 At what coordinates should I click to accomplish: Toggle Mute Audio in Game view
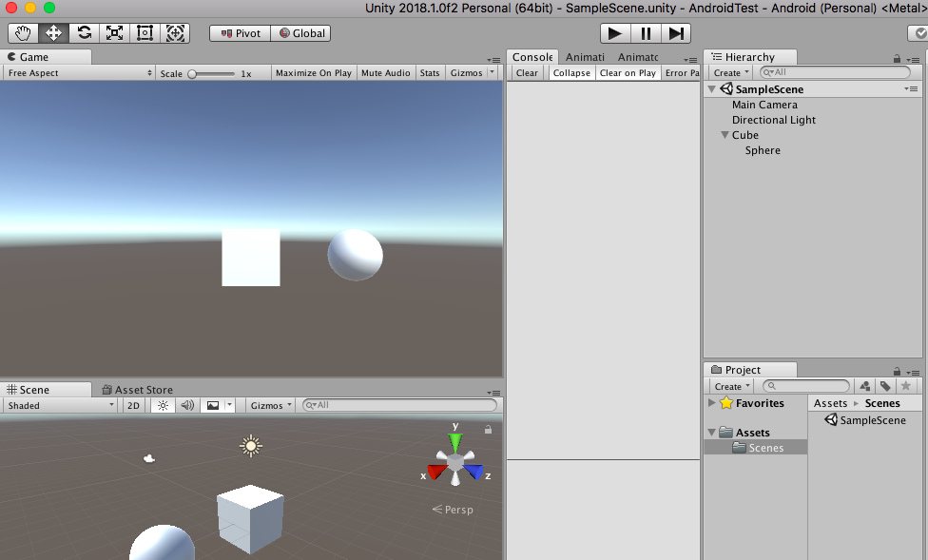point(385,73)
